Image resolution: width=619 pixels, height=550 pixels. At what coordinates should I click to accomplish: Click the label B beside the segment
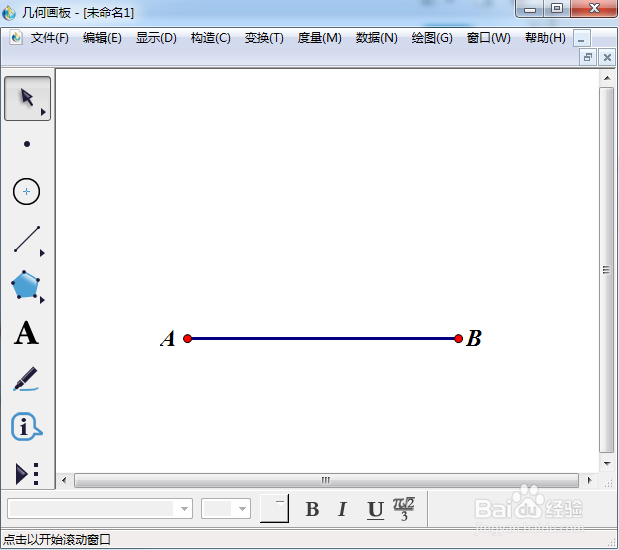(474, 338)
